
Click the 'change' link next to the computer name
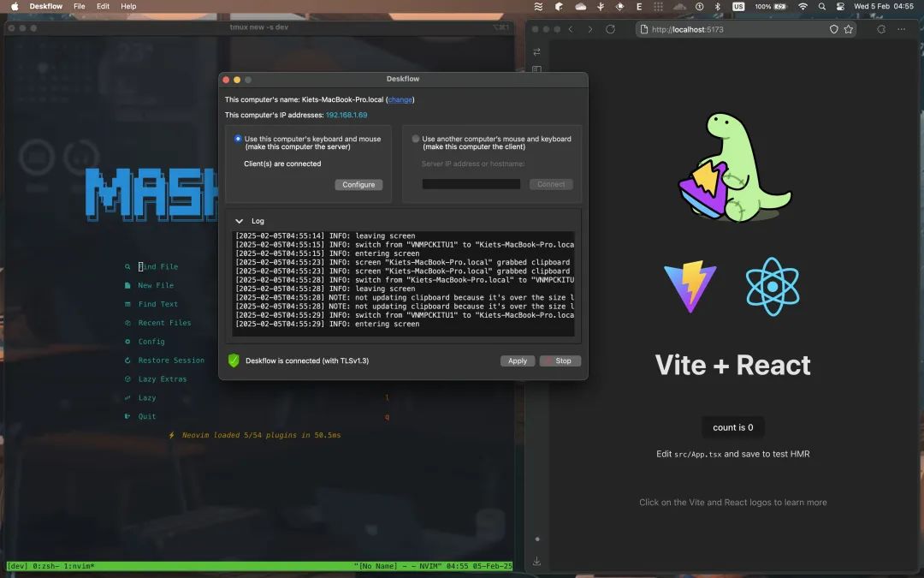coord(400,99)
